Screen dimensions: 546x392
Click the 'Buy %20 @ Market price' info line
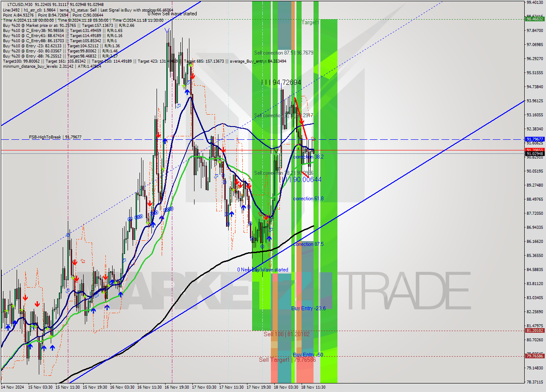click(x=69, y=25)
